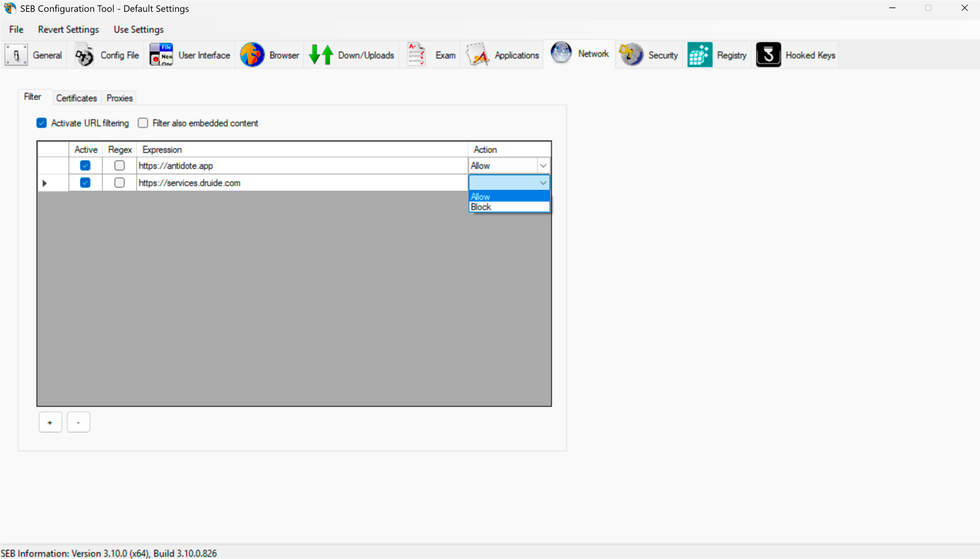This screenshot has width=980, height=559.
Task: Select the Applications tab icon
Action: (x=478, y=55)
